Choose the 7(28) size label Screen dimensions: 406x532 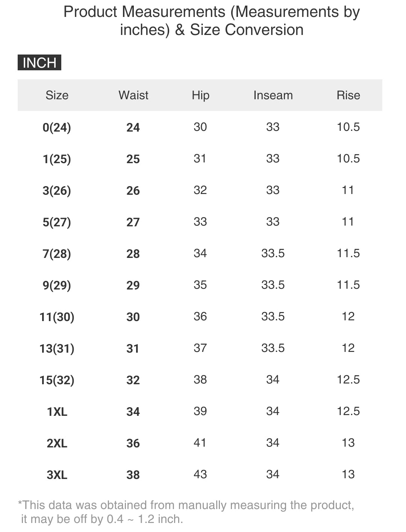pyautogui.click(x=57, y=254)
